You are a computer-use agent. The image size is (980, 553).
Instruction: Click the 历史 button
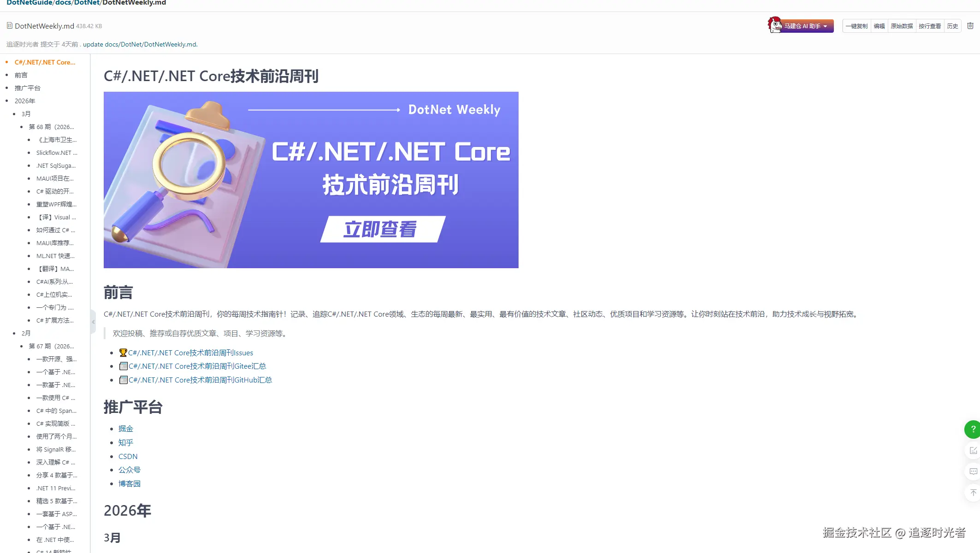pos(952,26)
